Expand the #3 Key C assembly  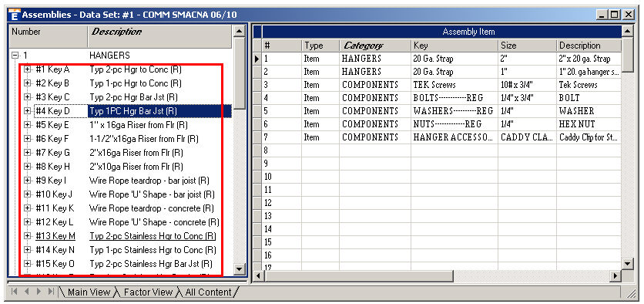(28, 97)
